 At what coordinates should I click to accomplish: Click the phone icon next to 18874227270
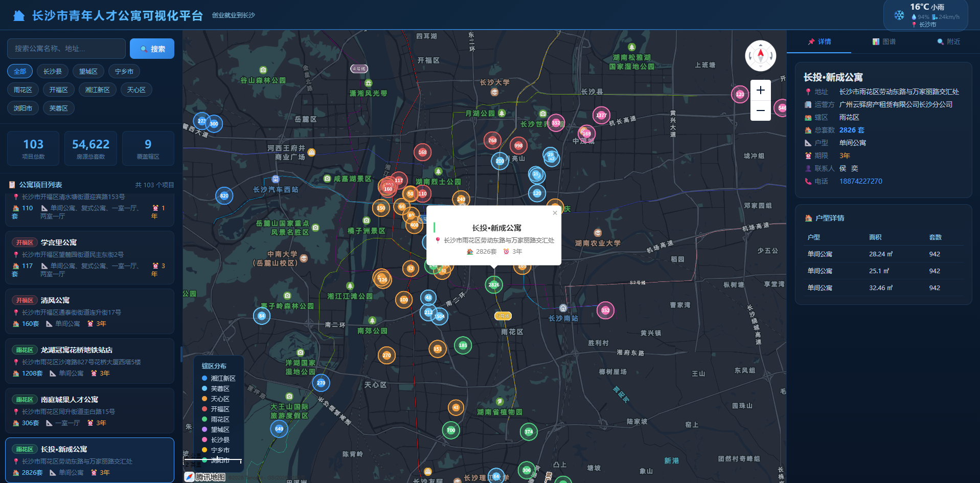pos(808,181)
